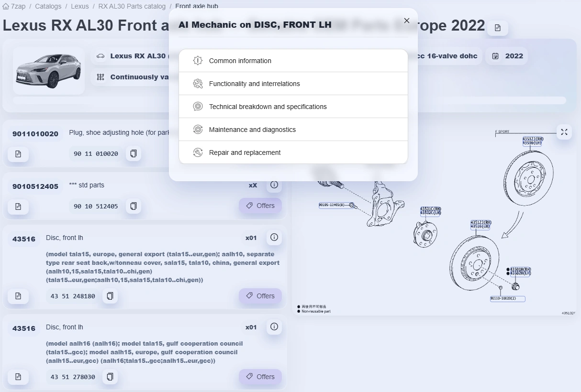Screen dimensions: 581x392
Task: Click the Repair and replacement wrench icon
Action: (x=198, y=152)
